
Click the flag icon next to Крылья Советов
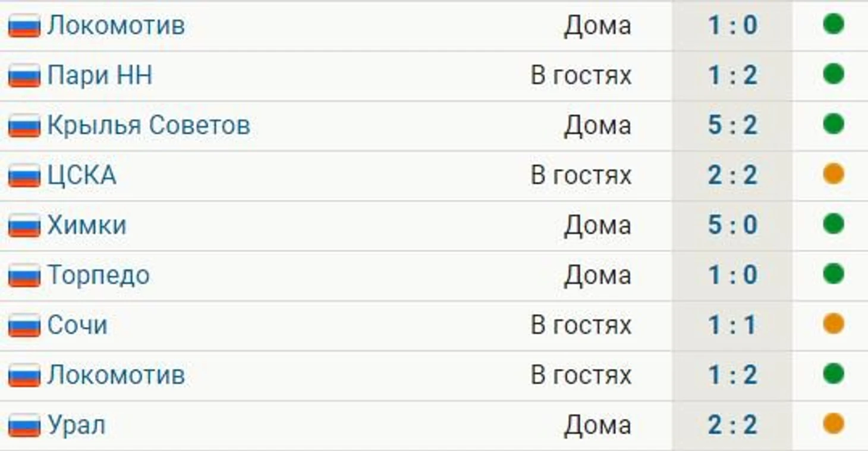pyautogui.click(x=24, y=126)
